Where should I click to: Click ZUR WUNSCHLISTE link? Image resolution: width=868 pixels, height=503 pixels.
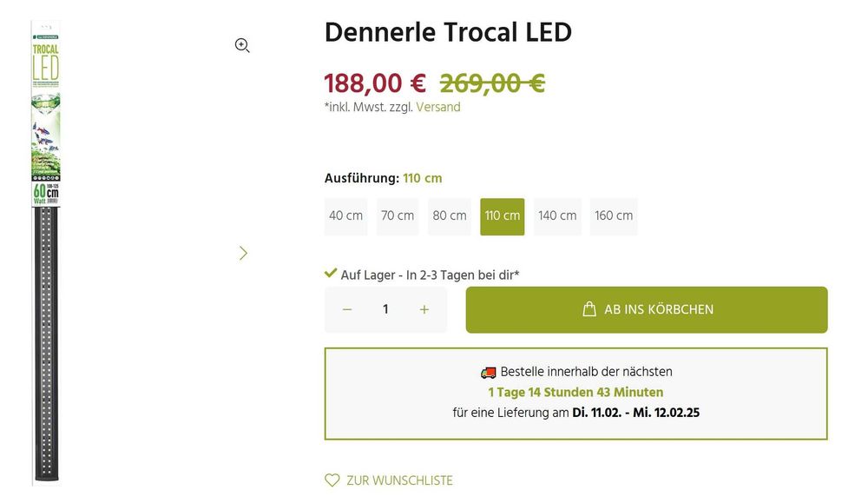[x=399, y=480]
